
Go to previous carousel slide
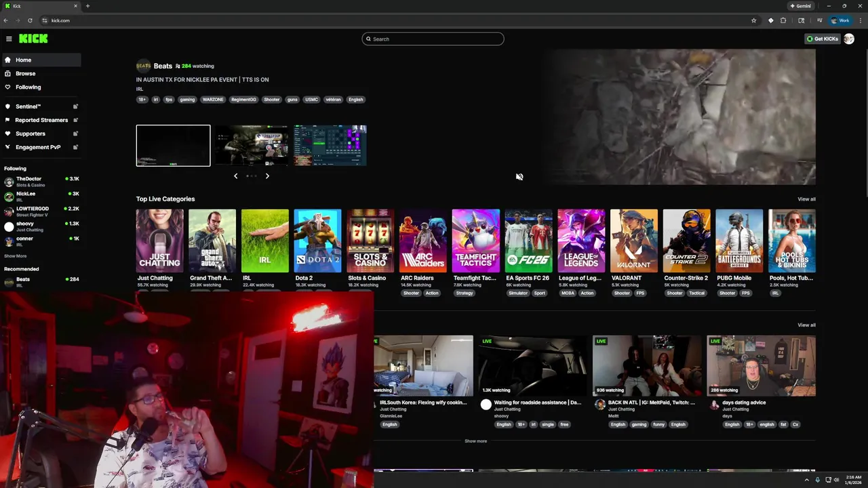[235, 176]
